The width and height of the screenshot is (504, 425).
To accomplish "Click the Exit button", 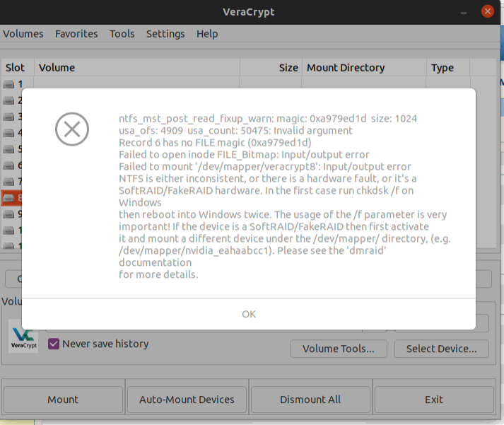I will tap(434, 400).
